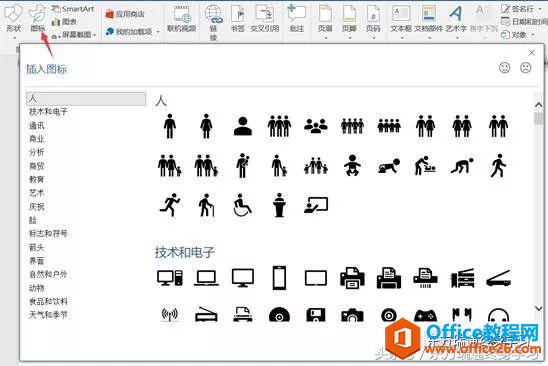Select the crawling baby icon

(x=389, y=166)
